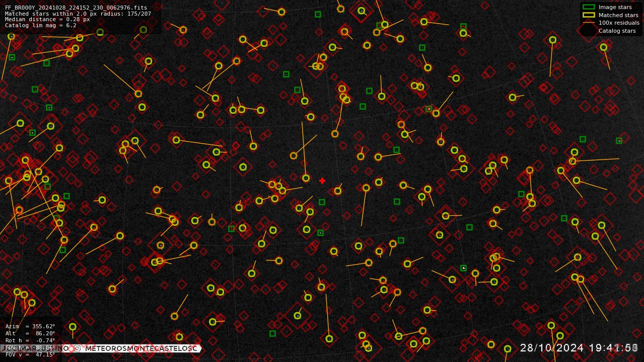Click the 'Rot h = -0.74°' readout
This screenshot has height=362, width=644.
point(30,341)
